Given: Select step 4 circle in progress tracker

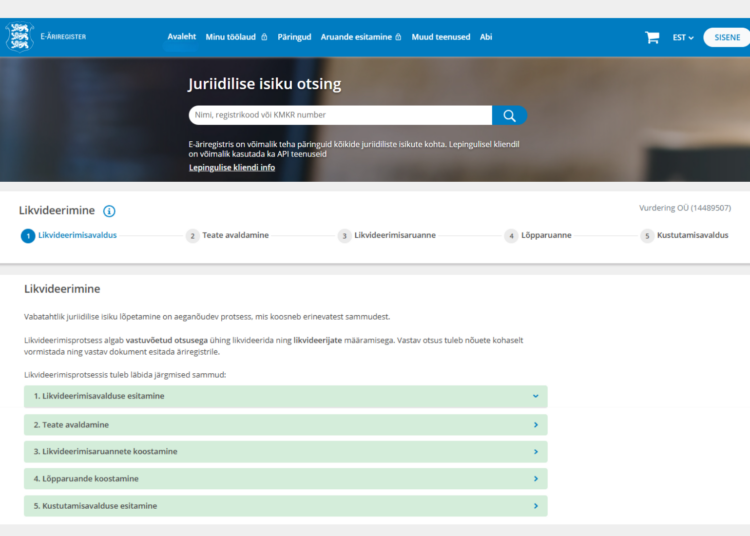Looking at the screenshot, I should point(511,236).
